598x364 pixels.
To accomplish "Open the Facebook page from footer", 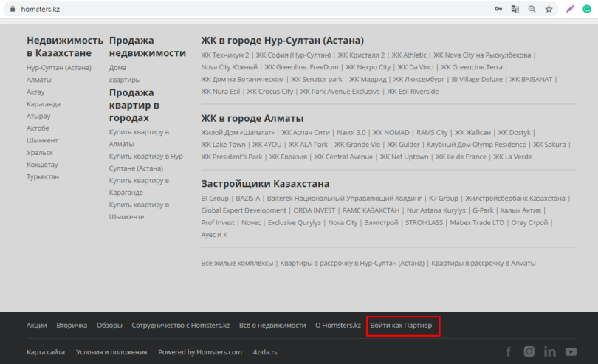I will [x=508, y=352].
